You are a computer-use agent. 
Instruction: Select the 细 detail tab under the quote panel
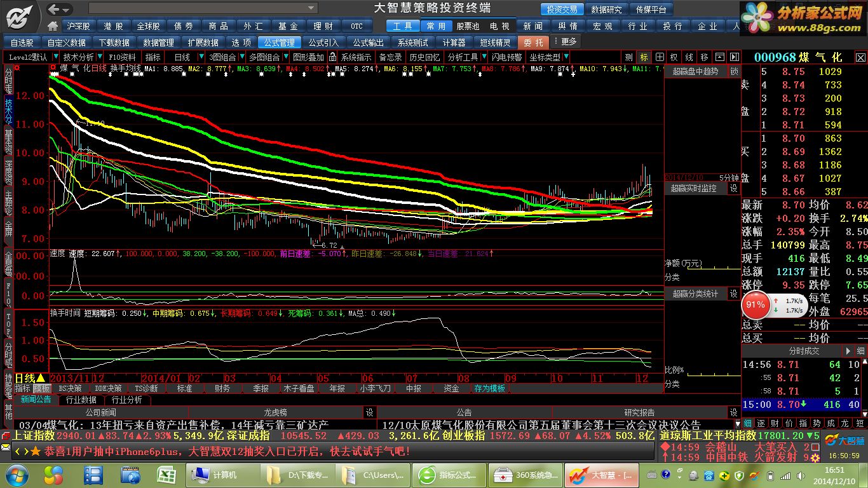click(x=749, y=423)
